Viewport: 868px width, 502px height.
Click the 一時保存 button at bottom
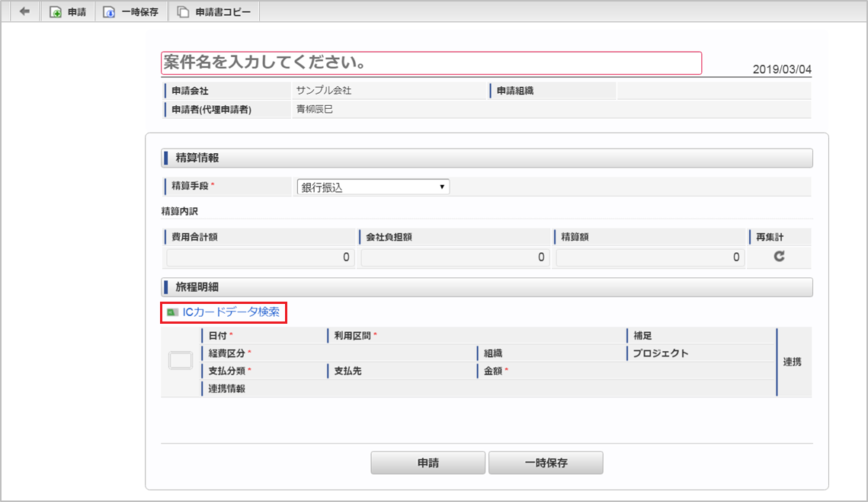(x=546, y=462)
